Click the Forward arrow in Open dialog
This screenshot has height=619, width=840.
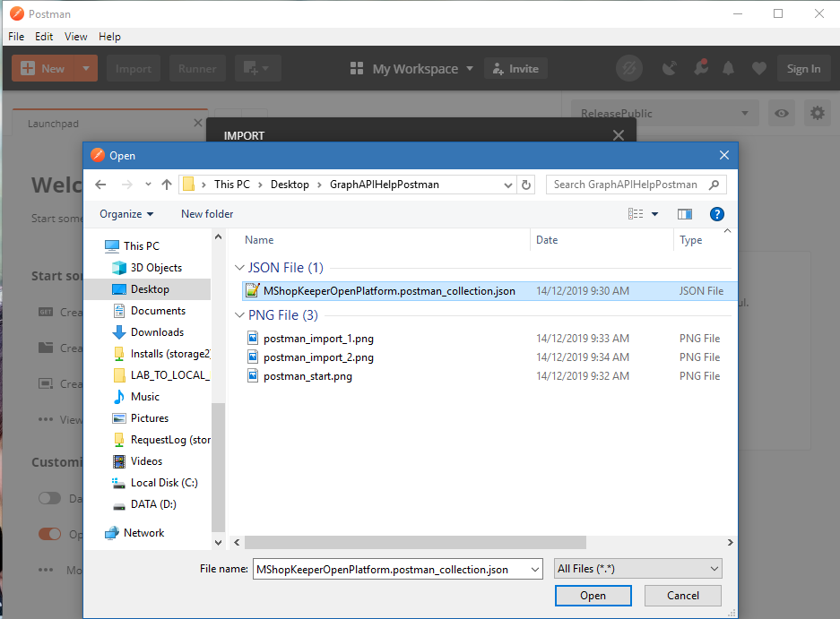point(127,185)
